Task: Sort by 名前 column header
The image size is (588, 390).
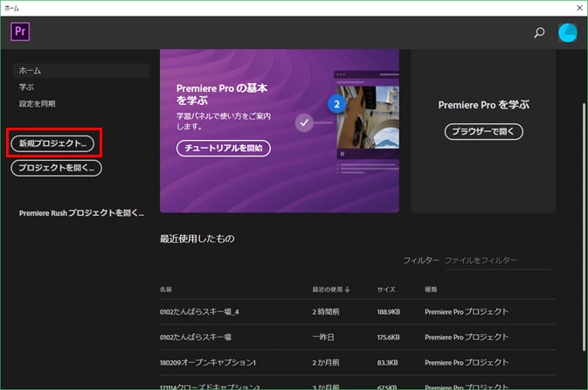Action: point(166,289)
